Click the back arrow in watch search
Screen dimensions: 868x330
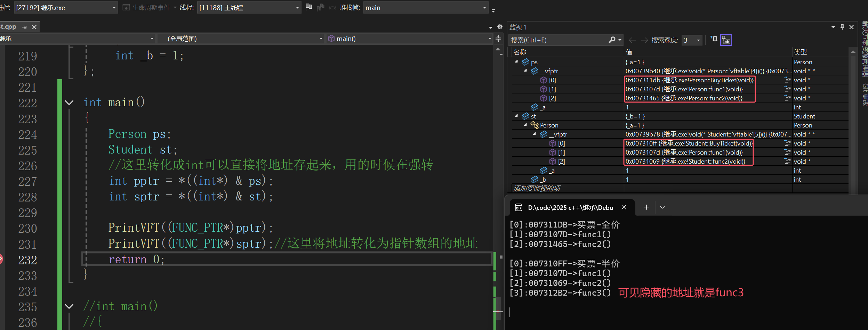pos(632,40)
